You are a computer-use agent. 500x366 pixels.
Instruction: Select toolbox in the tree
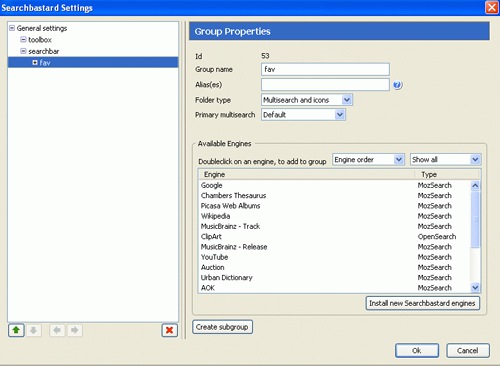[40, 40]
